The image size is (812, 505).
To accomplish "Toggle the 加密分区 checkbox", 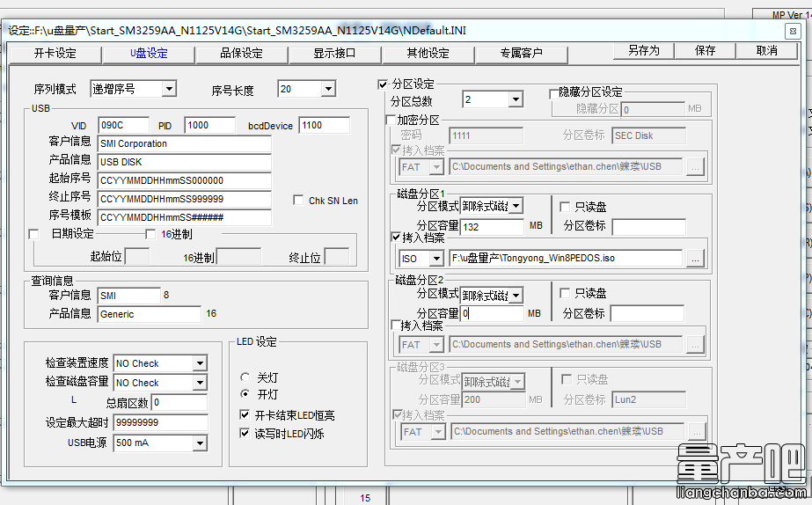I will pos(391,120).
